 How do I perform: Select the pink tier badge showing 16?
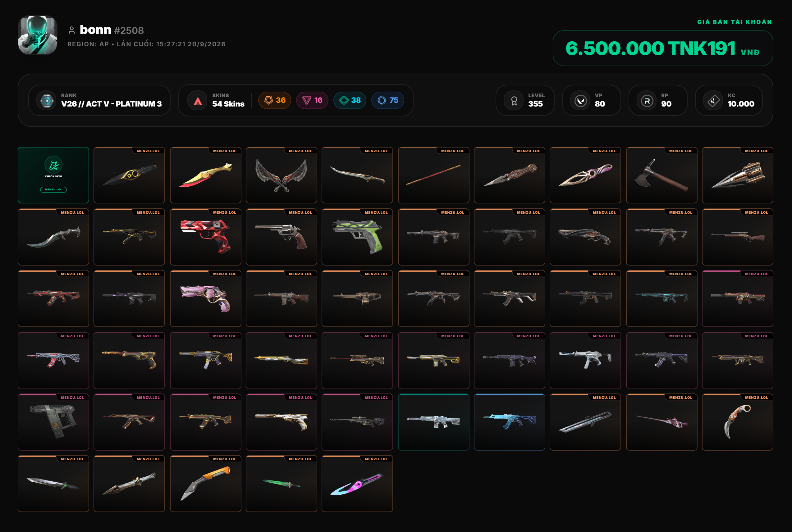(312, 100)
